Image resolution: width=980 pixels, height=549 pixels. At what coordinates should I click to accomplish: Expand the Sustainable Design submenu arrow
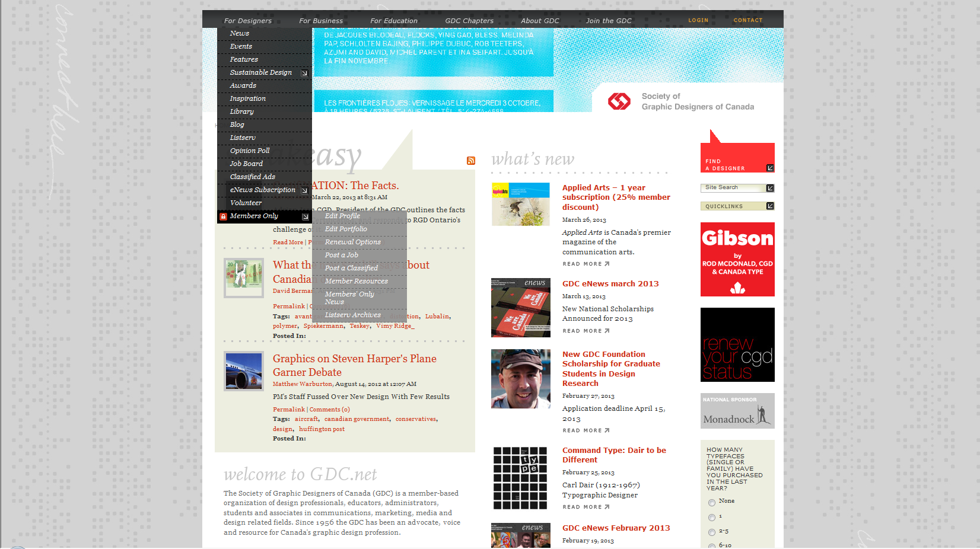304,73
